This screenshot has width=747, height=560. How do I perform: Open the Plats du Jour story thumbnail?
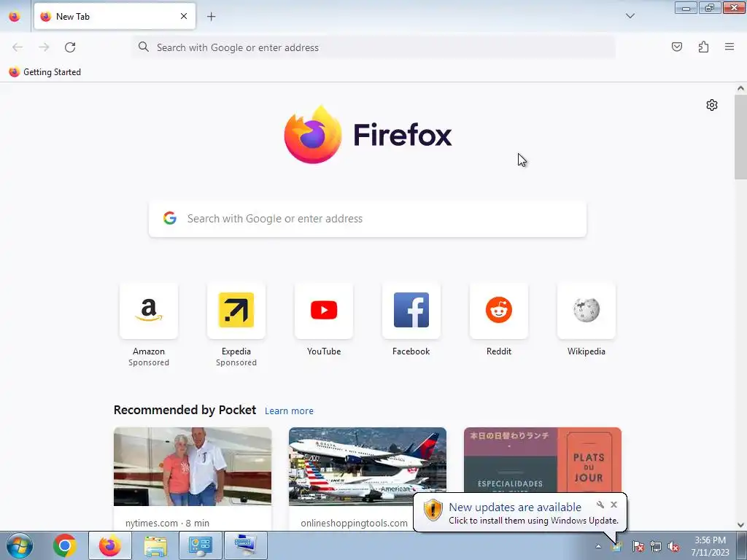(543, 460)
